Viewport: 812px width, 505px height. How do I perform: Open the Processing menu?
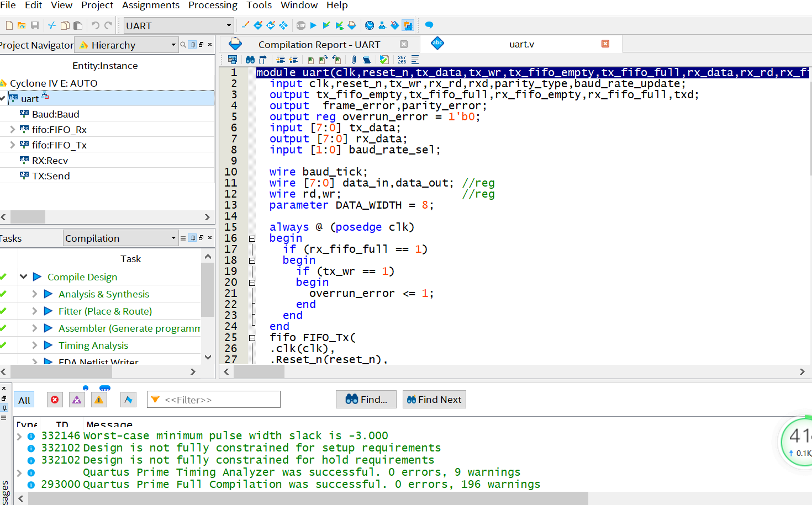(x=213, y=5)
